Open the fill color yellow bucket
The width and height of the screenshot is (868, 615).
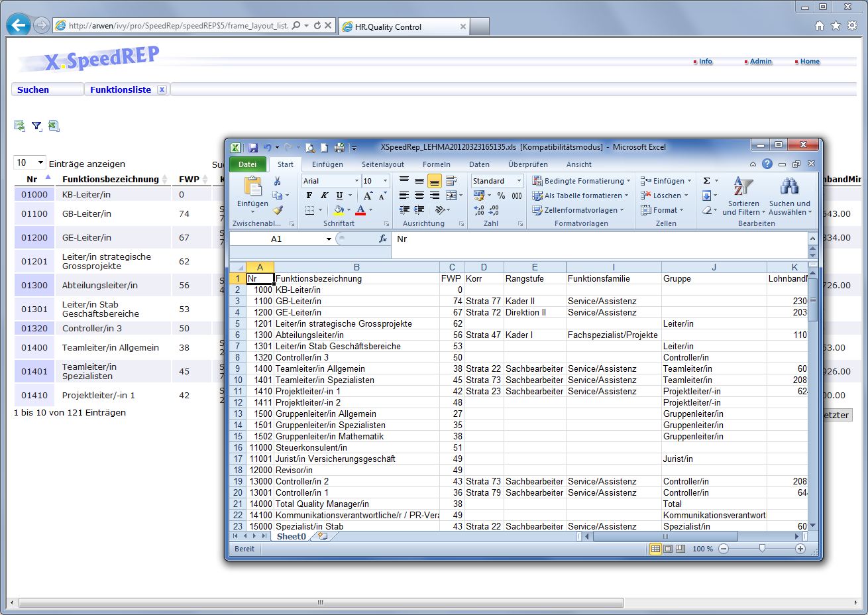[x=339, y=210]
